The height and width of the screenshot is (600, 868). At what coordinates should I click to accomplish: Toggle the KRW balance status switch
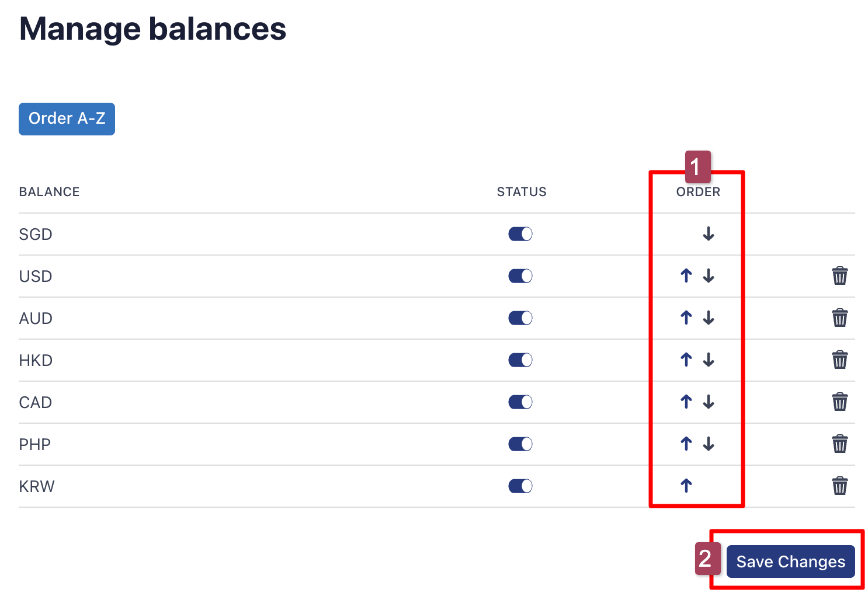tap(520, 486)
